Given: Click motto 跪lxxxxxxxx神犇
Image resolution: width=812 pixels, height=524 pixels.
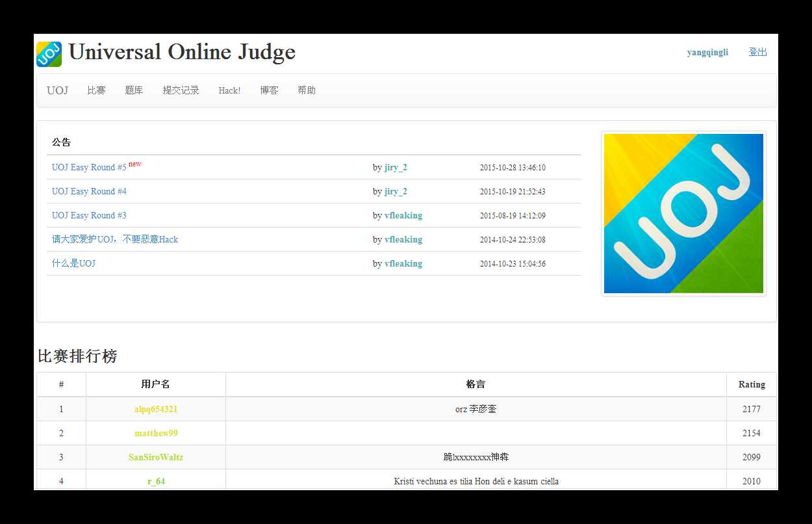Looking at the screenshot, I should pos(476,458).
